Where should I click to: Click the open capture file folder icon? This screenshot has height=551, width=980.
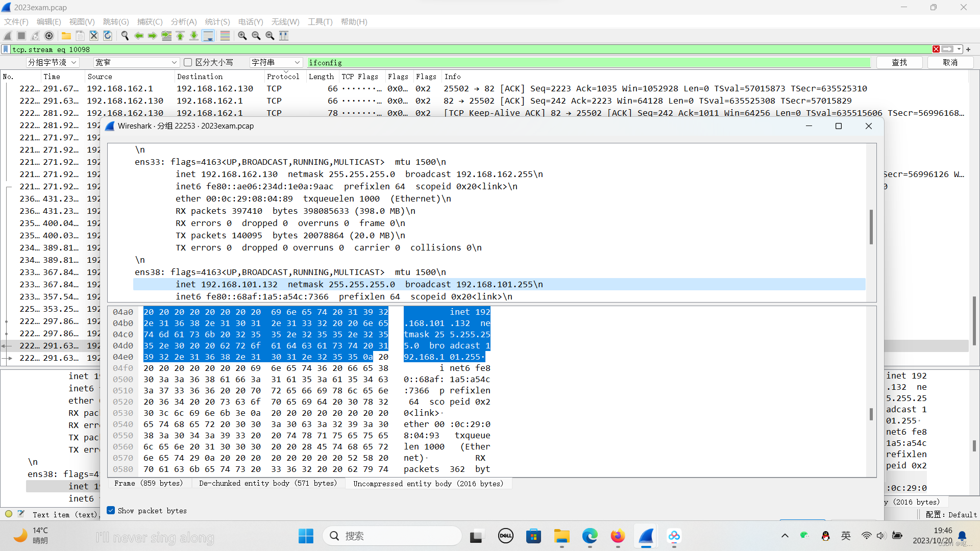(x=66, y=36)
